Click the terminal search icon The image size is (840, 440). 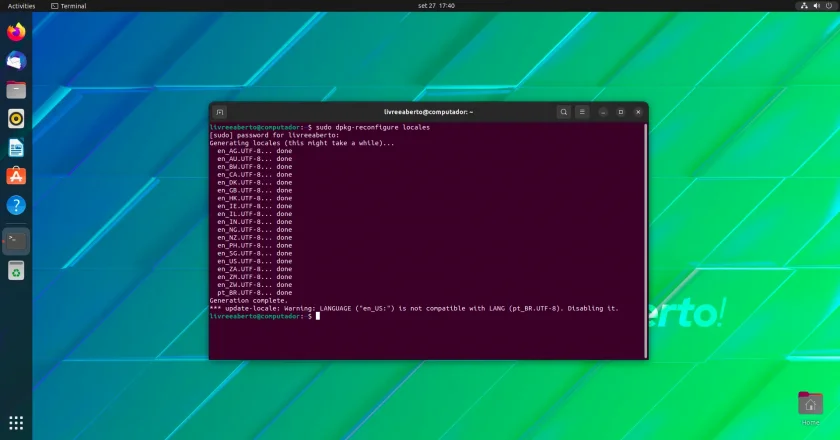click(x=564, y=112)
